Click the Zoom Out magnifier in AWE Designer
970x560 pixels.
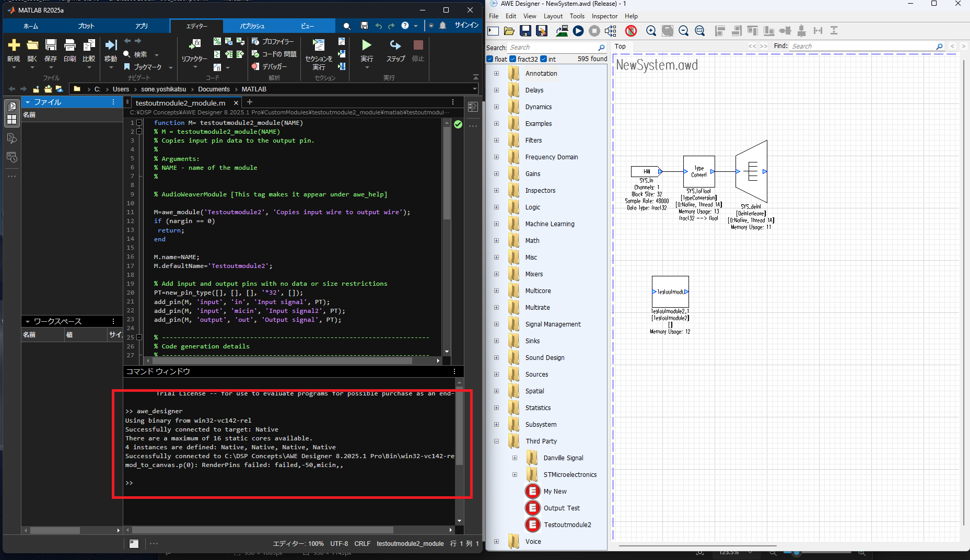click(x=683, y=31)
